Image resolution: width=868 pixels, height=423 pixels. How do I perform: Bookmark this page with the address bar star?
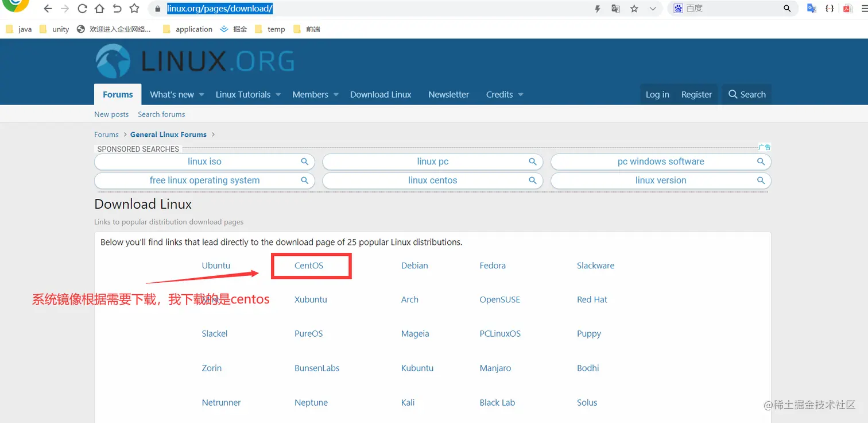tap(634, 9)
